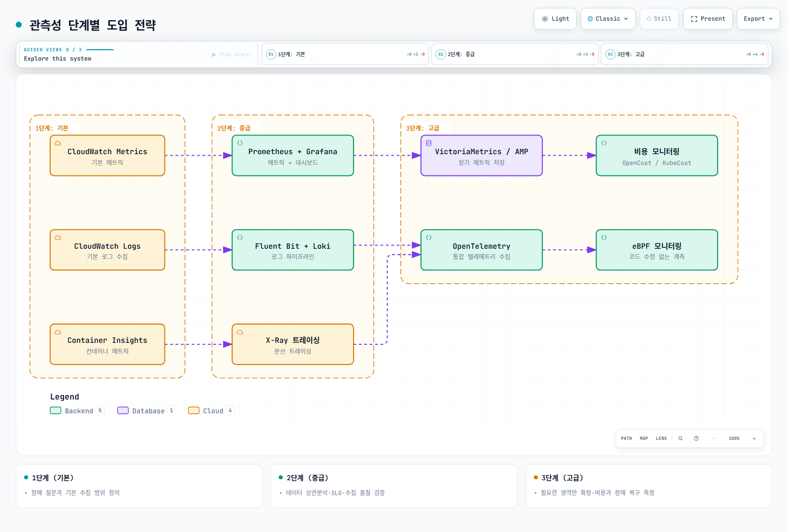Enter Present fullscreen mode
This screenshot has height=532, width=788.
click(x=708, y=19)
